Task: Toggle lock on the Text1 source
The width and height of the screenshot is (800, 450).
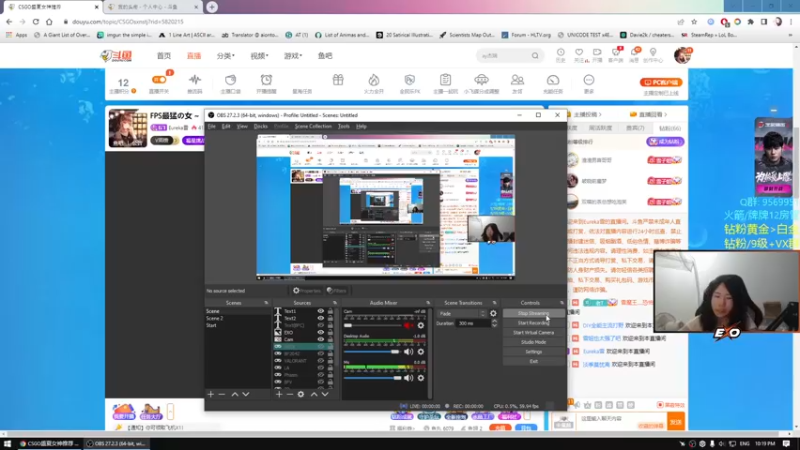Action: [330, 311]
